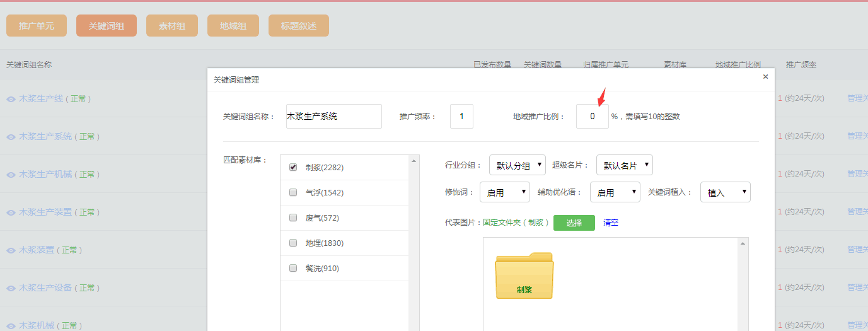The image size is (868, 331).
Task: Switch to the 素材组 tab
Action: [171, 26]
